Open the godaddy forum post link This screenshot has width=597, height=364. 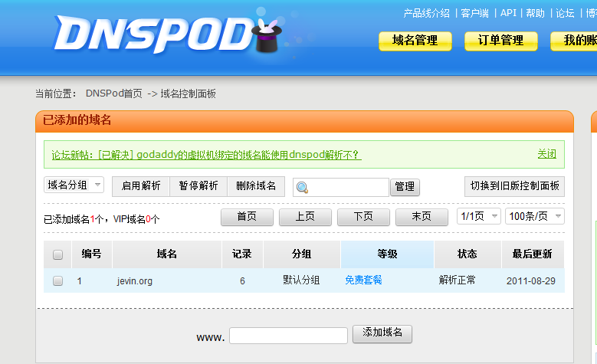tap(206, 155)
